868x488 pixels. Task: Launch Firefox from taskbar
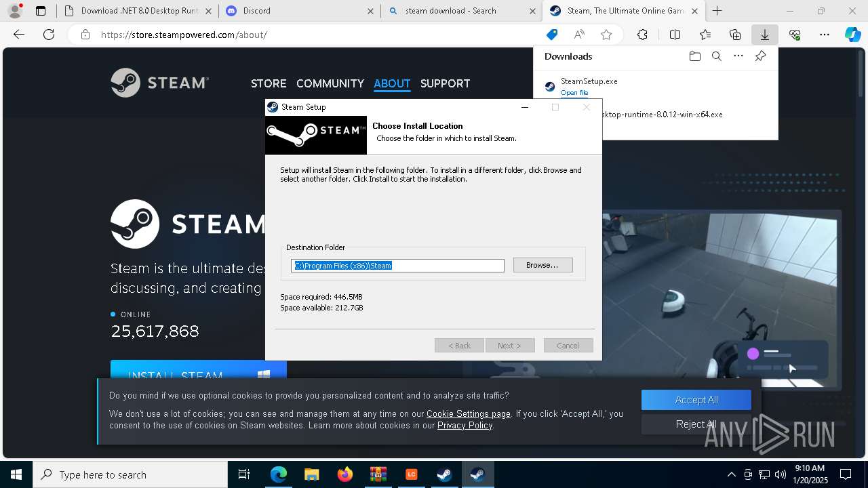[344, 474]
